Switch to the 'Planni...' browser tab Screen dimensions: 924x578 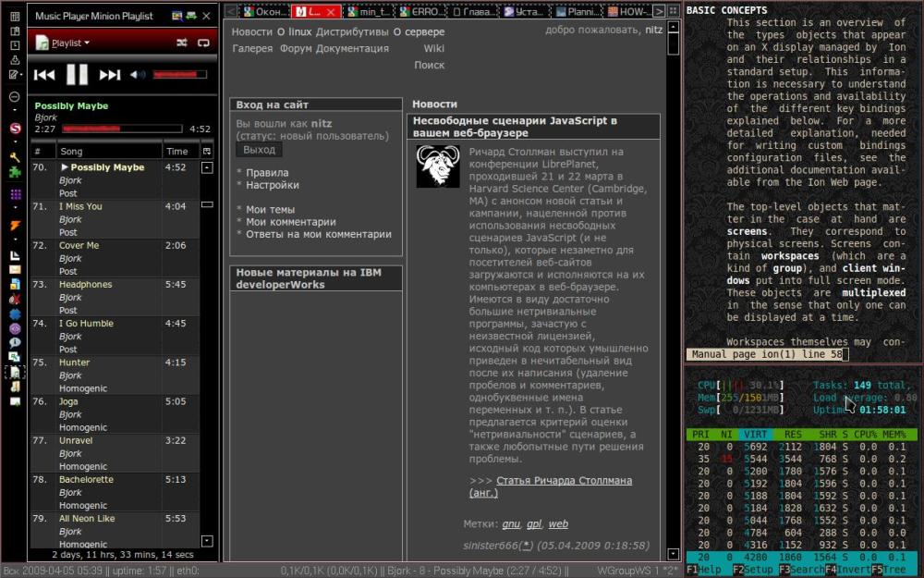pos(577,11)
